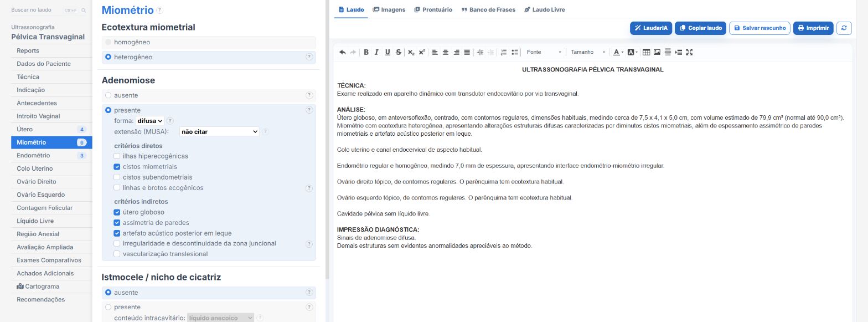Screen dimensions: 868x322
Task: Click the Copiar laudo button
Action: tap(700, 28)
